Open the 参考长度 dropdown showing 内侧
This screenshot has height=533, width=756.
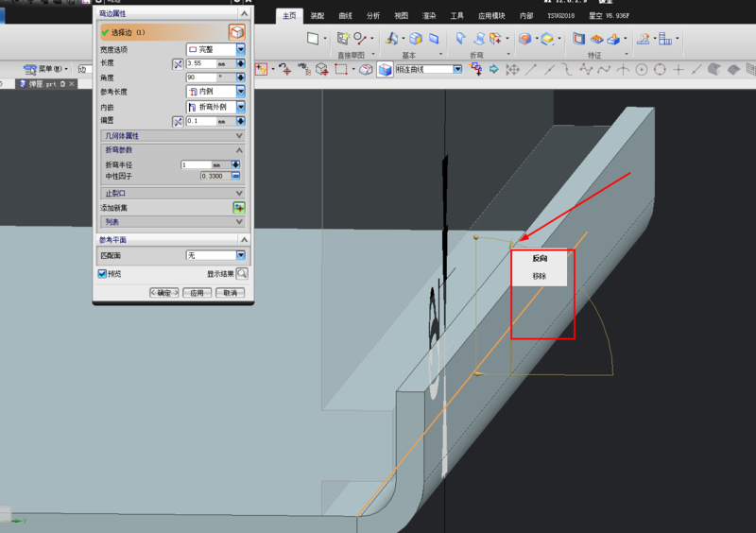[215, 91]
